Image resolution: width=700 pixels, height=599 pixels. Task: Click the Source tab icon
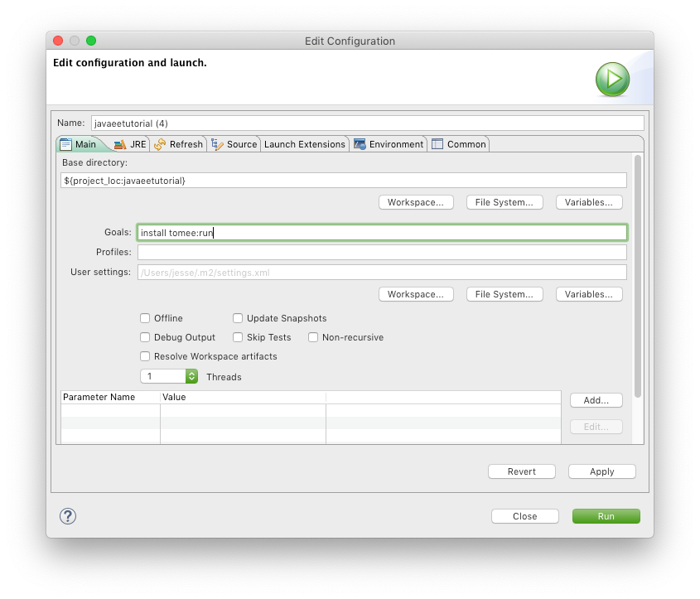tap(217, 144)
